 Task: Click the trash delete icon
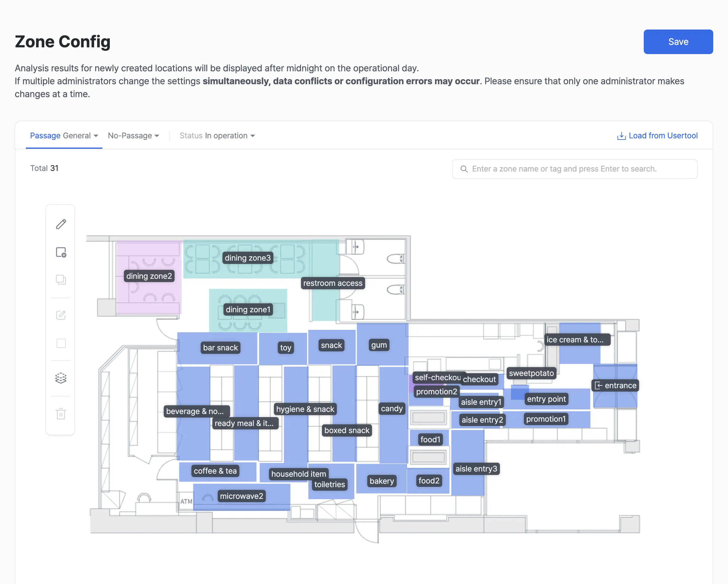coord(61,413)
